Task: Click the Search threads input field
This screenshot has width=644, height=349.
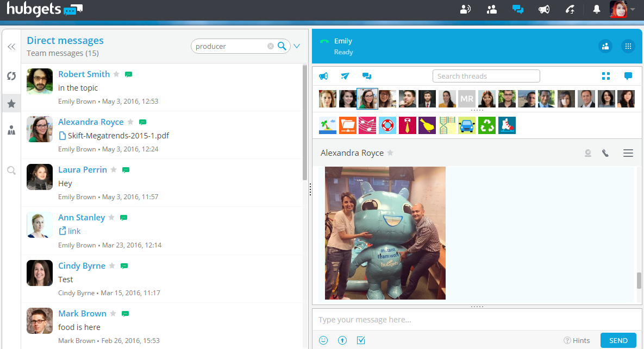Action: pyautogui.click(x=486, y=76)
